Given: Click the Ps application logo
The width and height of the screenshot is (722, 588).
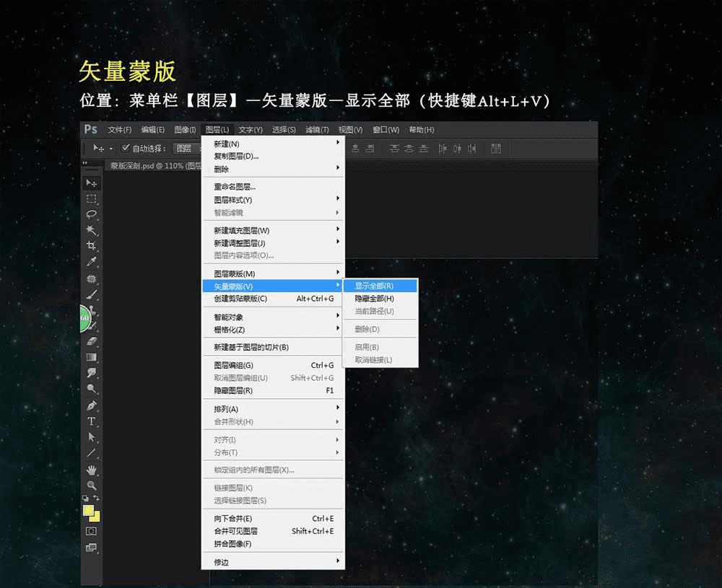Looking at the screenshot, I should click(91, 129).
